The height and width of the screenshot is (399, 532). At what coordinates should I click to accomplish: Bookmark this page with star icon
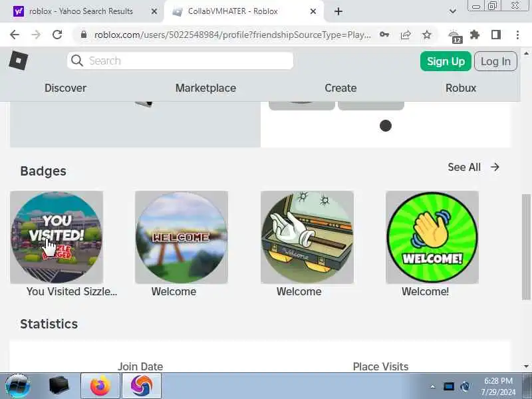click(427, 35)
